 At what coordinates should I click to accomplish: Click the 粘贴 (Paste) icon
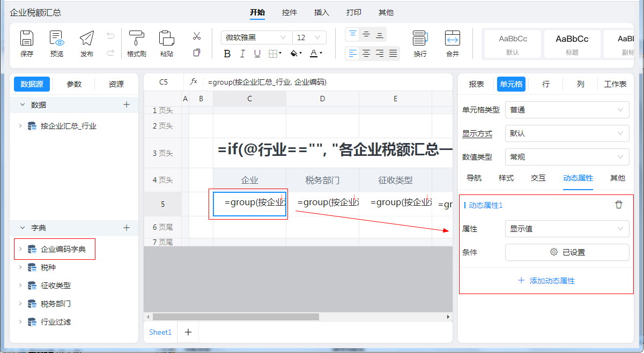point(167,39)
